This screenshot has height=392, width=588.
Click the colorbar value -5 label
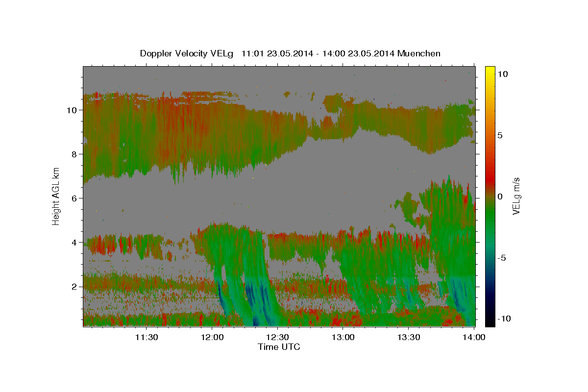tap(502, 258)
